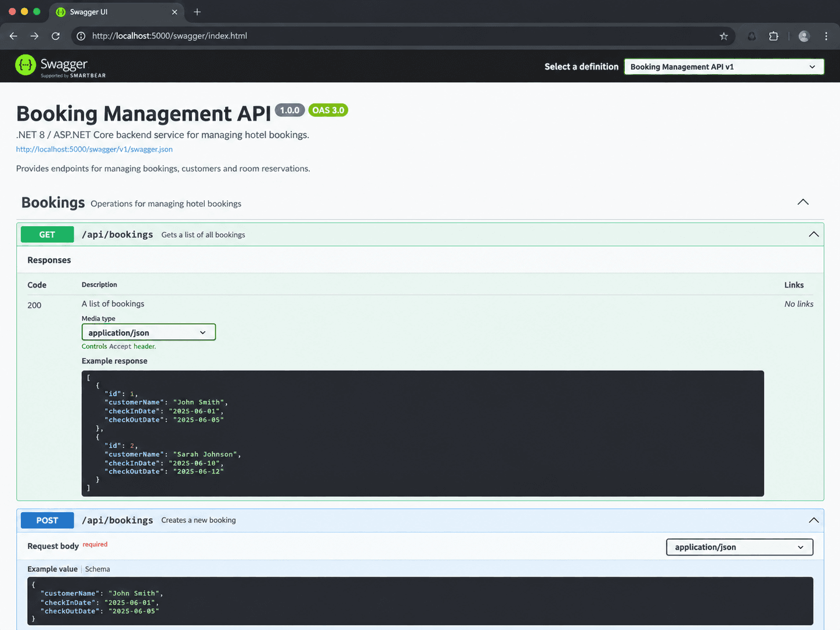The image size is (840, 630).
Task: Click the "Controls Accept header." note
Action: pos(119,346)
